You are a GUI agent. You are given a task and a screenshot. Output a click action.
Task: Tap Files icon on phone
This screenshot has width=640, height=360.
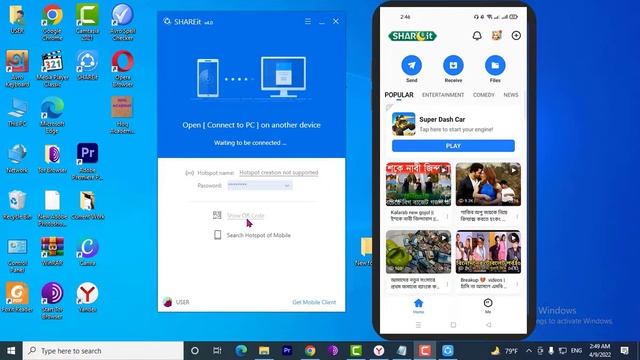(495, 65)
